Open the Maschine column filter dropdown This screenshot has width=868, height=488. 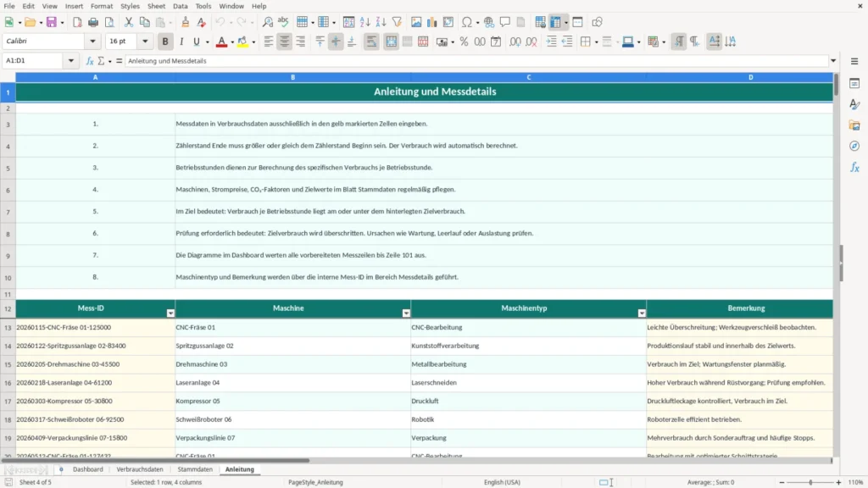tap(406, 313)
